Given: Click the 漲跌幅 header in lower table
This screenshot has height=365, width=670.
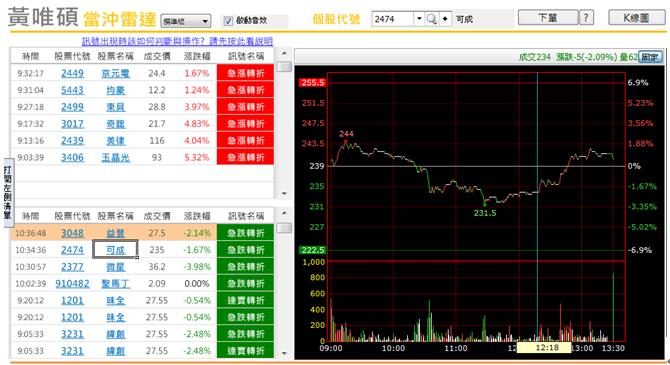Looking at the screenshot, I should (197, 216).
